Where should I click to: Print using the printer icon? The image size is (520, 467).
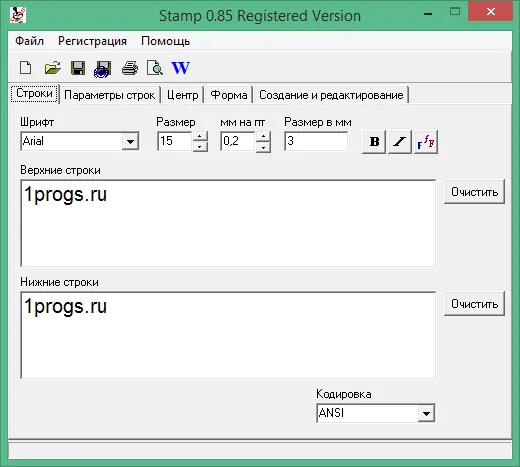tap(130, 68)
